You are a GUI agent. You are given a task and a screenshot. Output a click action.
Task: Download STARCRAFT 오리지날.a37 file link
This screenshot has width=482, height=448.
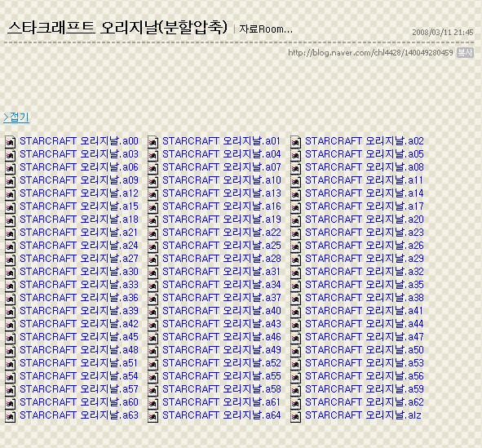222,298
